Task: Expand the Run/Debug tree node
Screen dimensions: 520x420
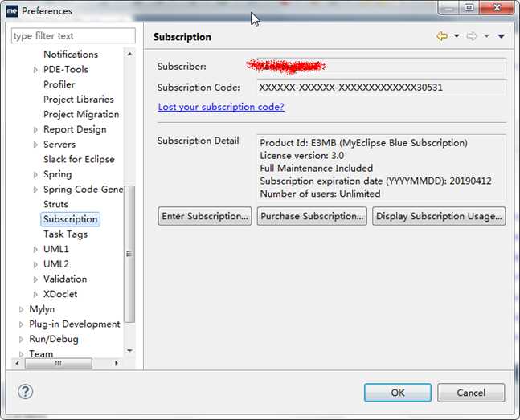Action: [21, 339]
